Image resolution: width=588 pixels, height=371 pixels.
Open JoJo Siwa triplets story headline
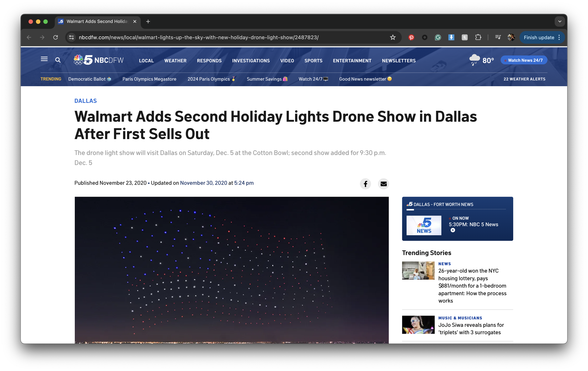click(x=471, y=329)
